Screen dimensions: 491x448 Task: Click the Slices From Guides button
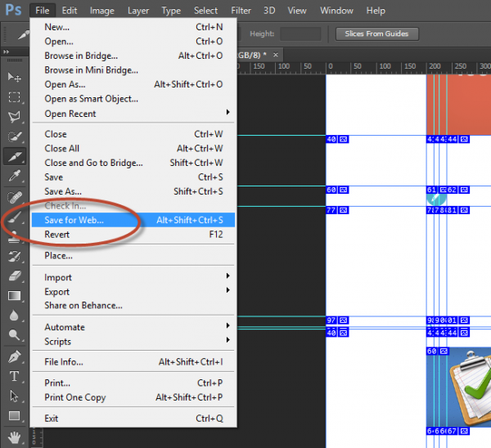(377, 34)
